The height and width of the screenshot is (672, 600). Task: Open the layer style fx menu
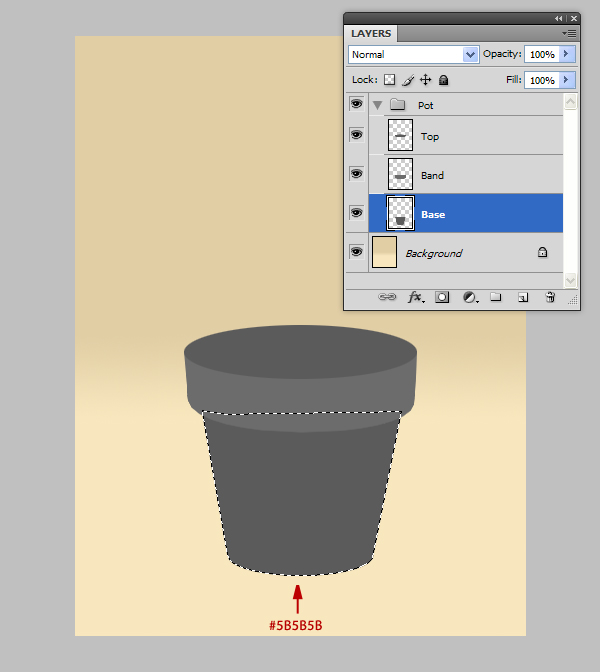(x=415, y=297)
